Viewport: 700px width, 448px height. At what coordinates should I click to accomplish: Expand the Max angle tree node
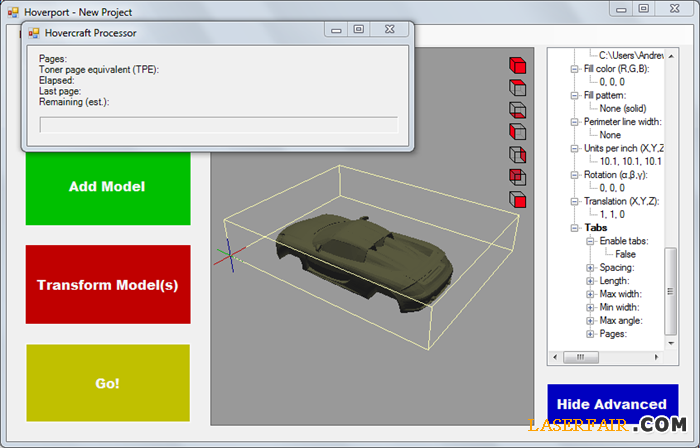590,321
